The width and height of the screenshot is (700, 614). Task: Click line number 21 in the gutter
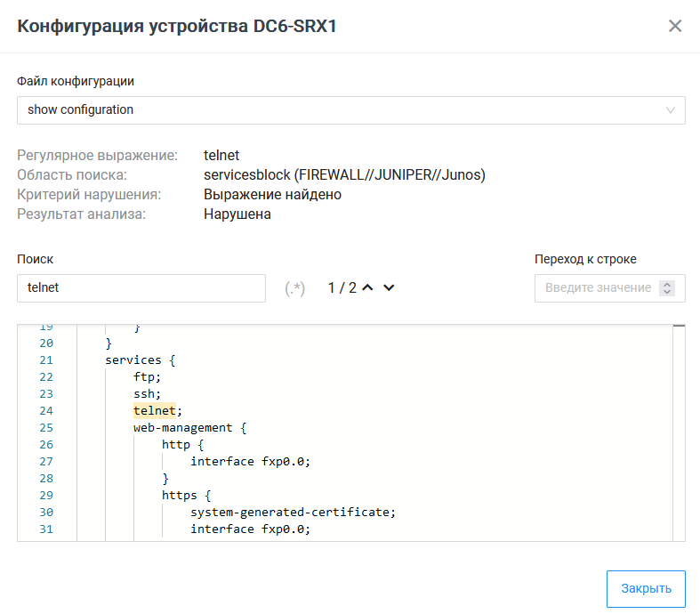tap(46, 360)
